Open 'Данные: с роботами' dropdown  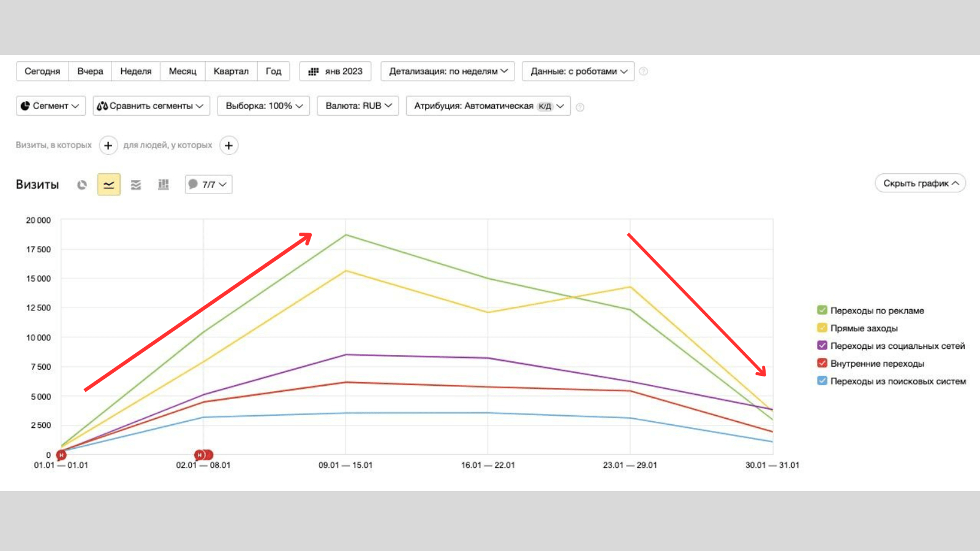[x=578, y=71]
